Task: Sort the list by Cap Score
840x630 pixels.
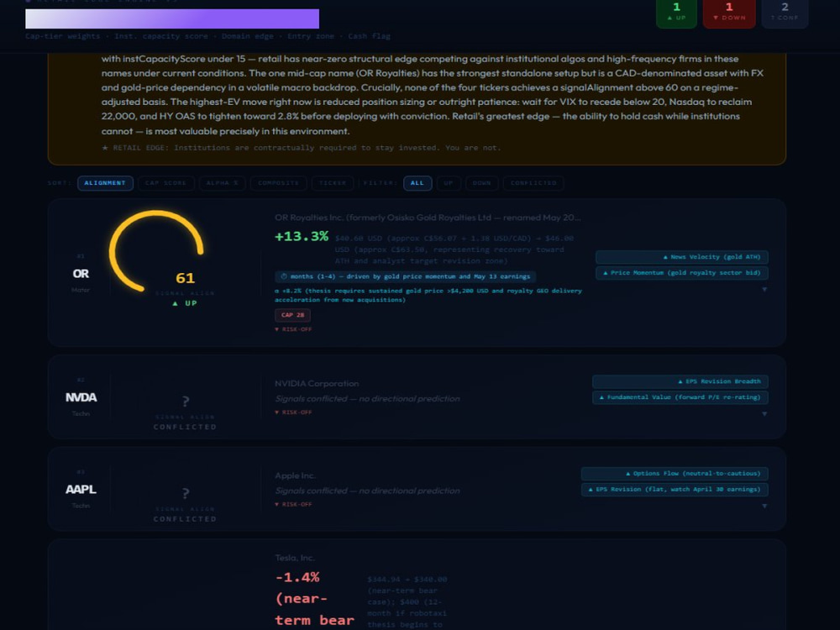Action: coord(165,183)
